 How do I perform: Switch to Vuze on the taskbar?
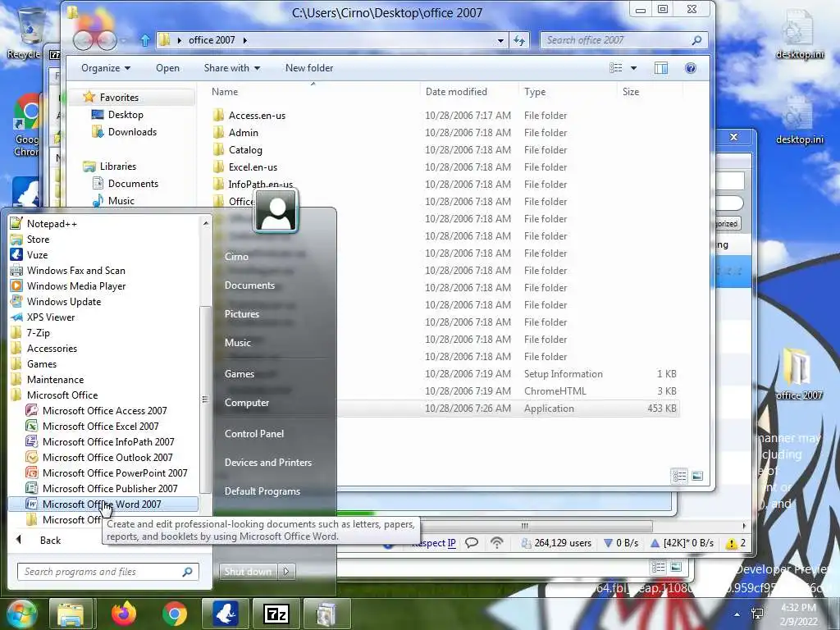click(x=225, y=614)
